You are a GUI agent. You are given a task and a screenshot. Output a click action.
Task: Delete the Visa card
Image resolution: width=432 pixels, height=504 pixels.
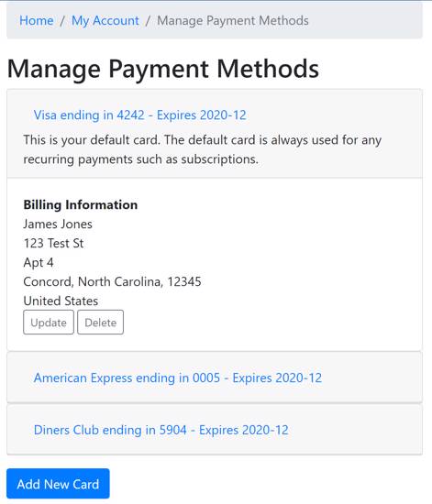(x=100, y=322)
